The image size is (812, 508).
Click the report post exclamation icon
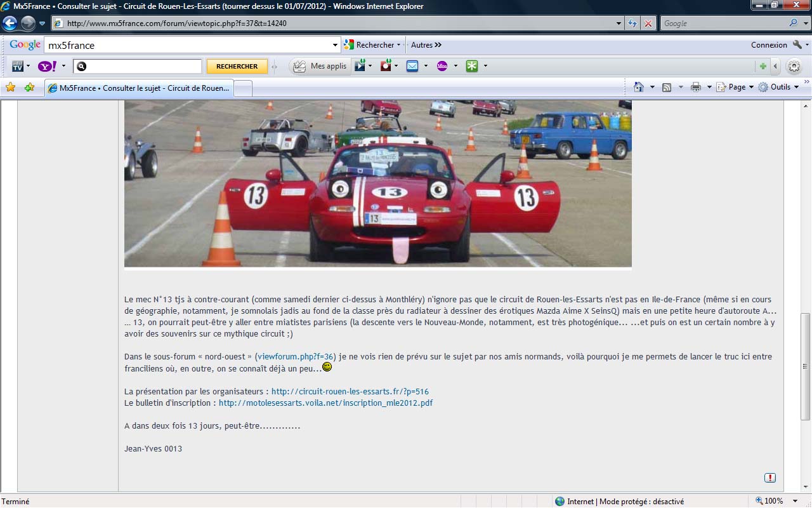pyautogui.click(x=770, y=478)
